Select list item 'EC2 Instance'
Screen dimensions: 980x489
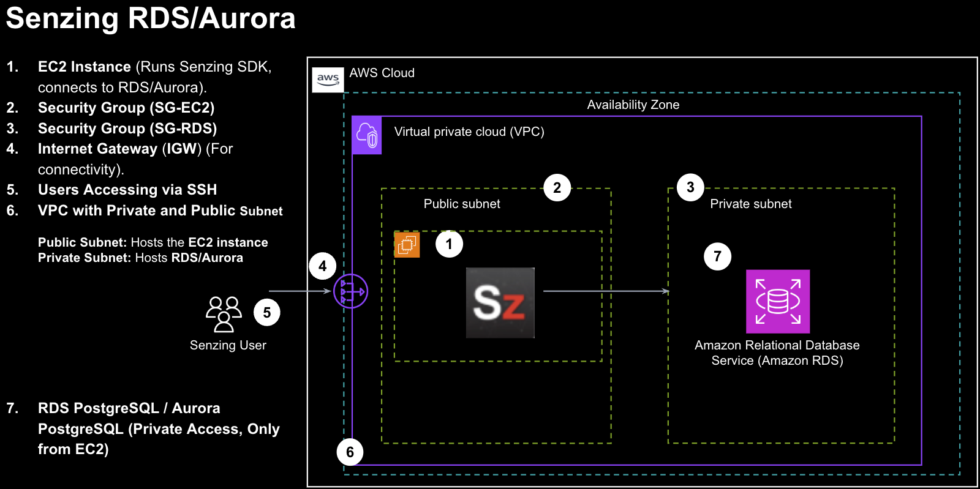pos(85,67)
